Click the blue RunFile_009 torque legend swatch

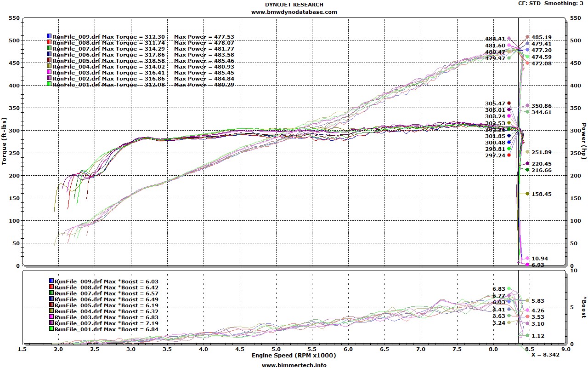coord(49,36)
